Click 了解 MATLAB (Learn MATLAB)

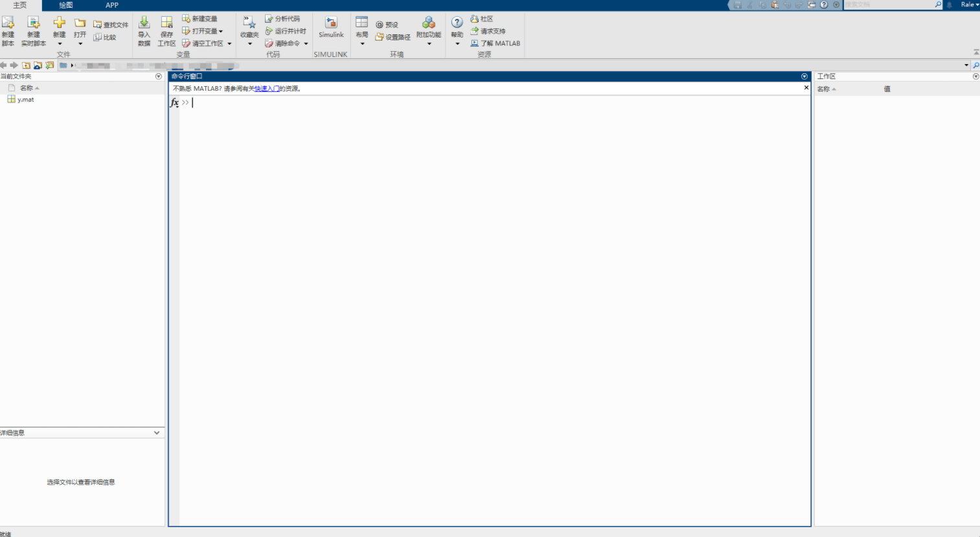(495, 43)
